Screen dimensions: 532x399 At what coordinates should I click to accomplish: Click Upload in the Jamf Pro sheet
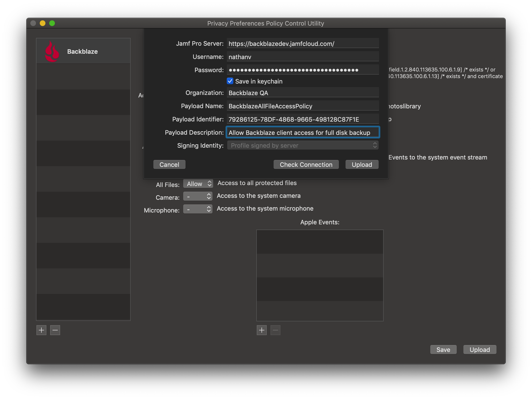pyautogui.click(x=362, y=164)
